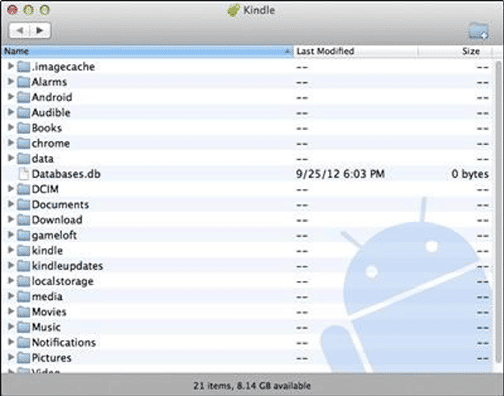Viewport: 504px width, 396px height.
Task: Click the Movies folder icon
Action: click(x=24, y=312)
